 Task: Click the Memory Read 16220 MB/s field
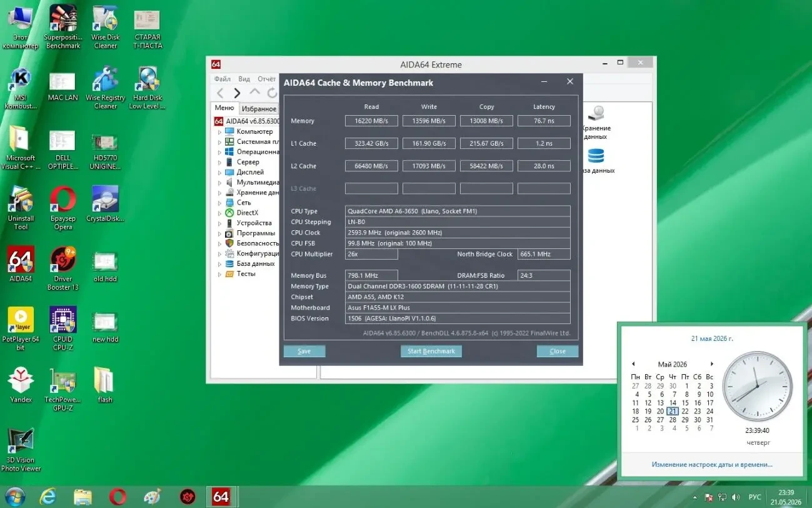(371, 121)
